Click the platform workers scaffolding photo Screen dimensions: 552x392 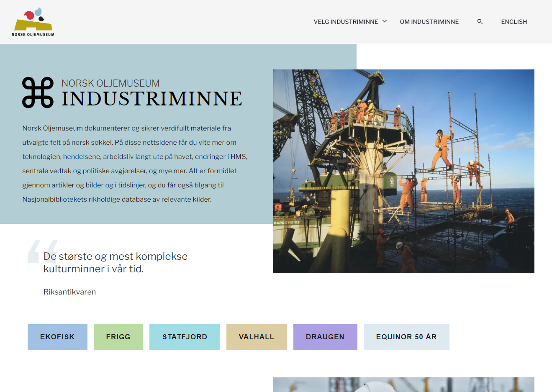(x=404, y=171)
